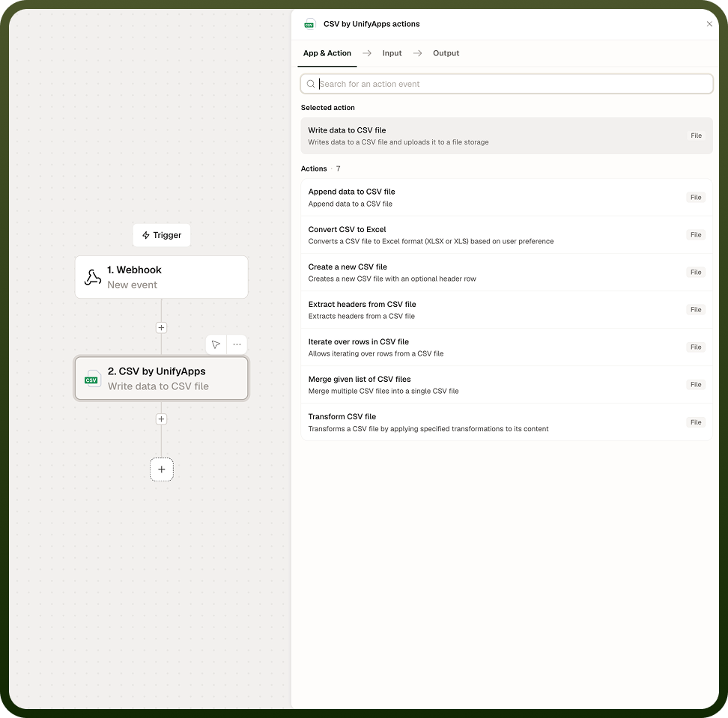Screen dimensions: 728x718
Task: Switch to the Input tab
Action: pos(392,53)
